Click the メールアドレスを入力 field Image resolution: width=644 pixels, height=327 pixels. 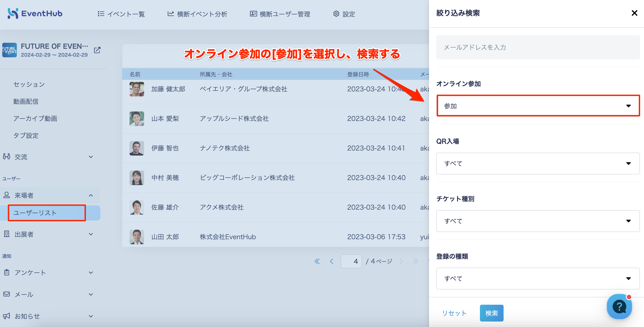tap(538, 47)
